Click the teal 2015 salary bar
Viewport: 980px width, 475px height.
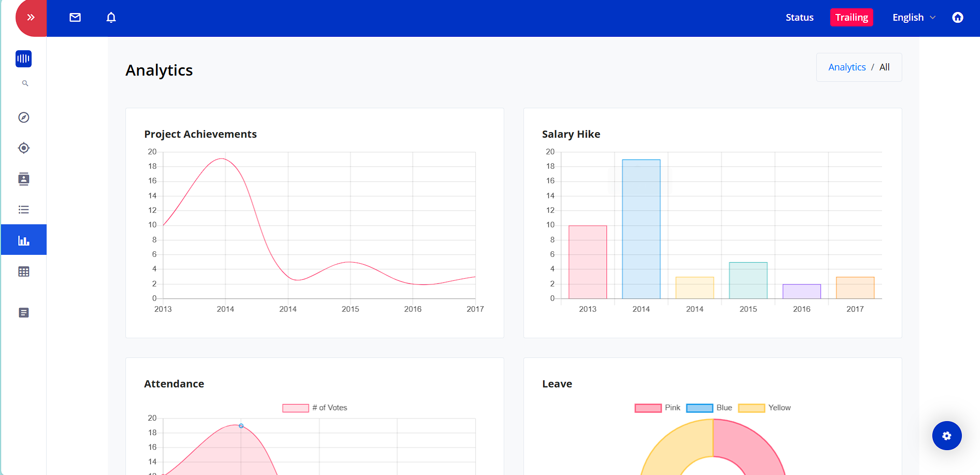[x=748, y=280]
